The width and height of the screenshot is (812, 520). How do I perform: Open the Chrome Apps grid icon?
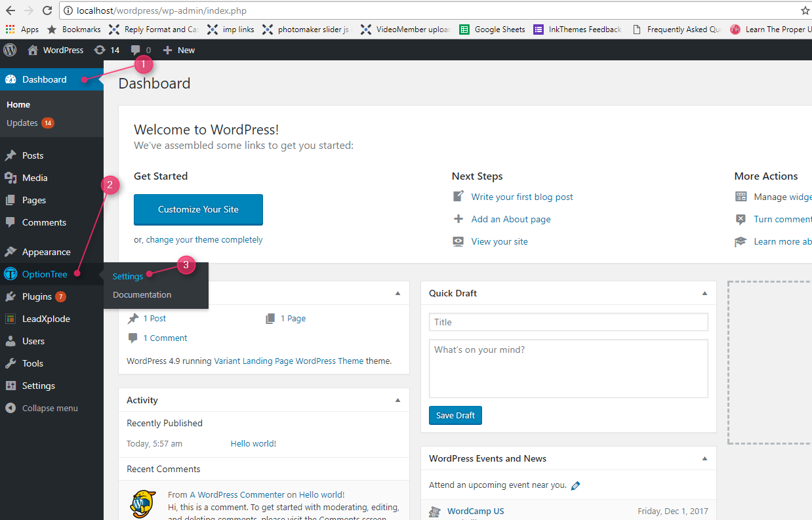click(x=10, y=30)
